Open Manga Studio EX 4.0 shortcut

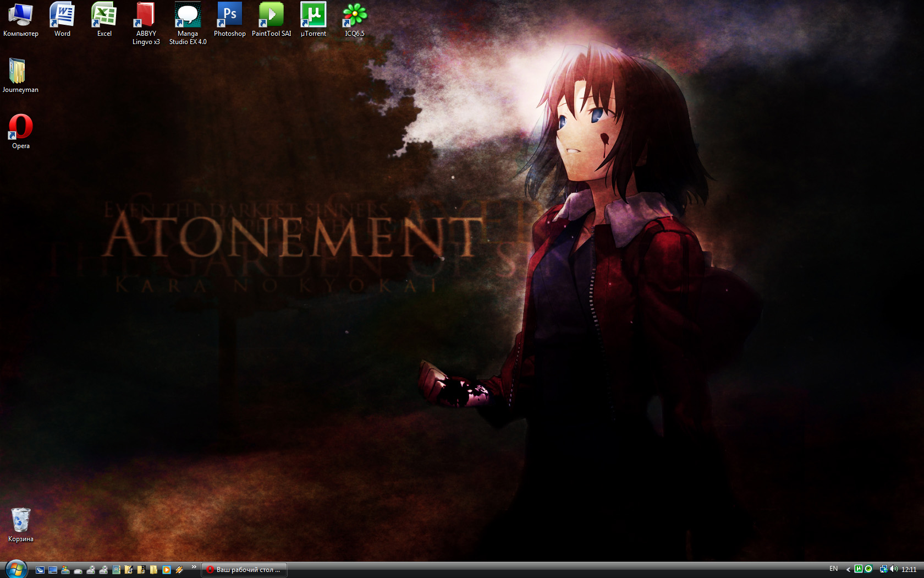(x=188, y=24)
